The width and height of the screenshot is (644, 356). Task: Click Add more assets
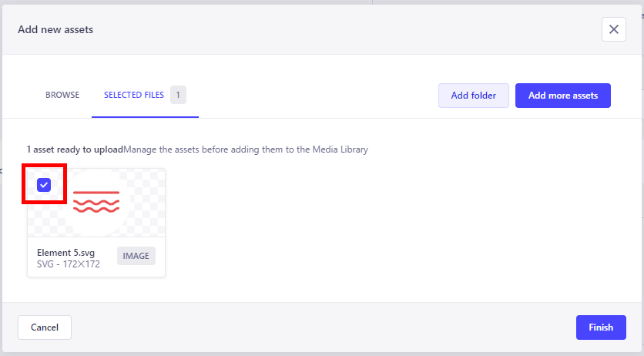pyautogui.click(x=562, y=96)
